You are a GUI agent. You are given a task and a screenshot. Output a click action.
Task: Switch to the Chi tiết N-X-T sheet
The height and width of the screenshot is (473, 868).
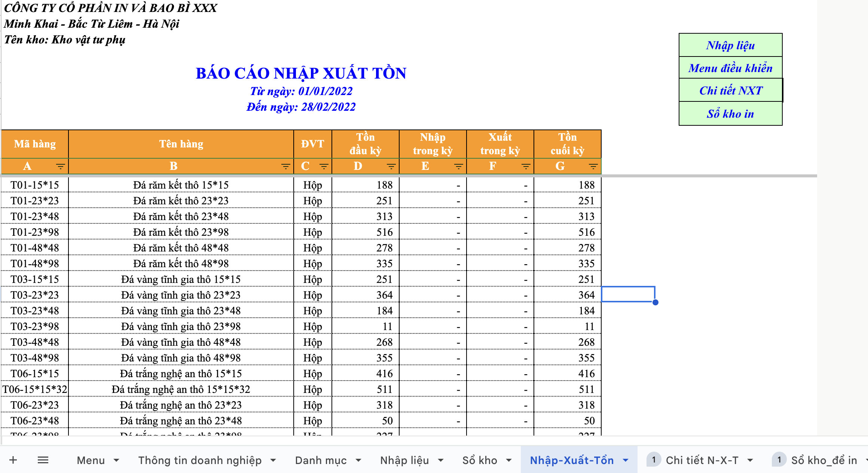tap(702, 460)
